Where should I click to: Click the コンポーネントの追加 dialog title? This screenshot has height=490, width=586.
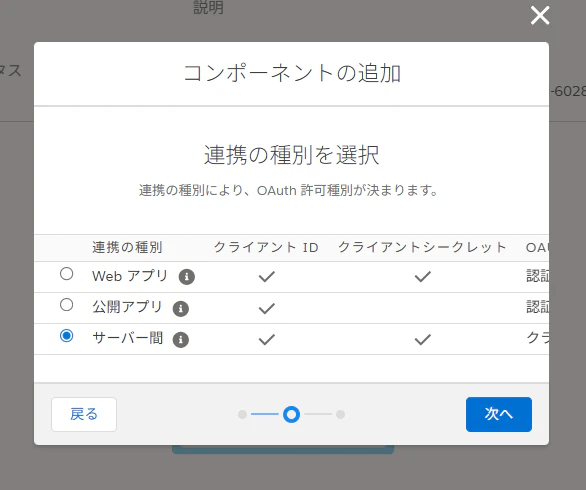pyautogui.click(x=292, y=73)
